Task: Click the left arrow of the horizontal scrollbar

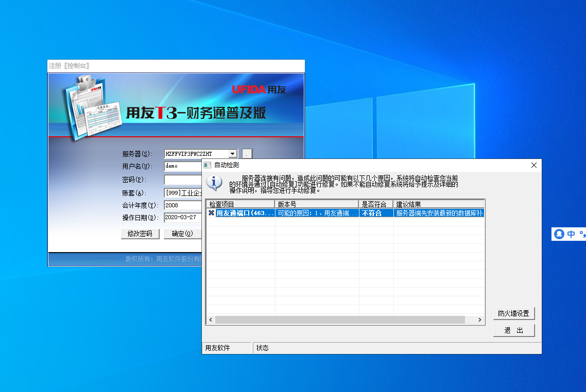Action: tap(211, 320)
